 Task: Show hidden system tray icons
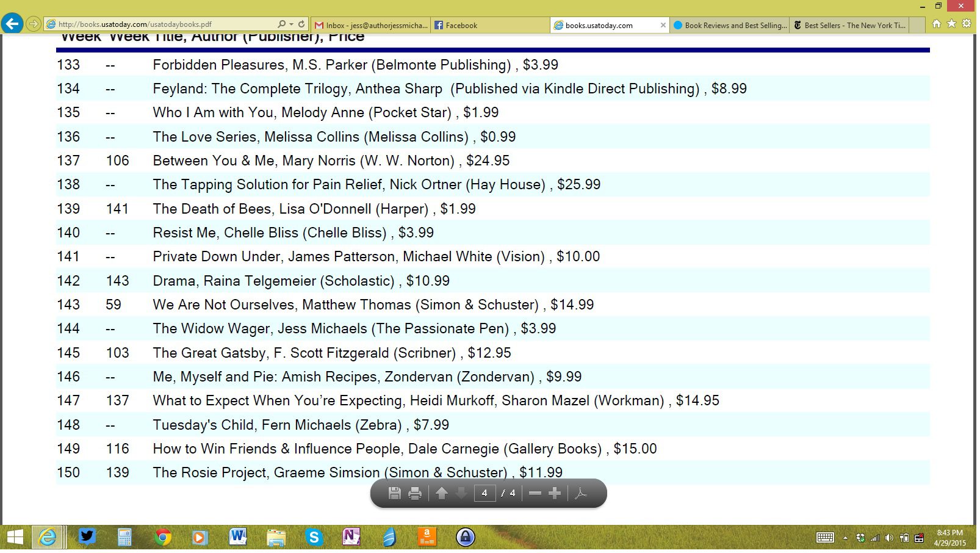tap(845, 538)
